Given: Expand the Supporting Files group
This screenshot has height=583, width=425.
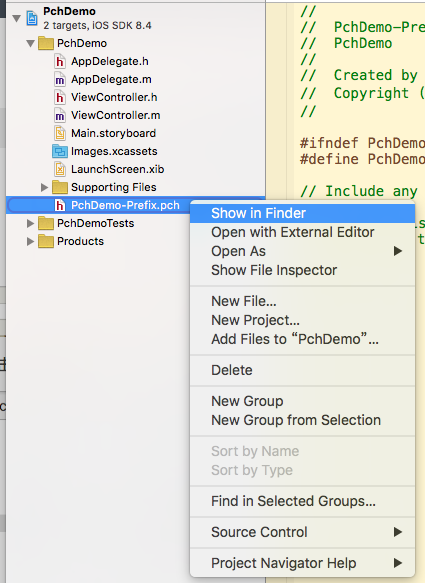Looking at the screenshot, I should [44, 187].
